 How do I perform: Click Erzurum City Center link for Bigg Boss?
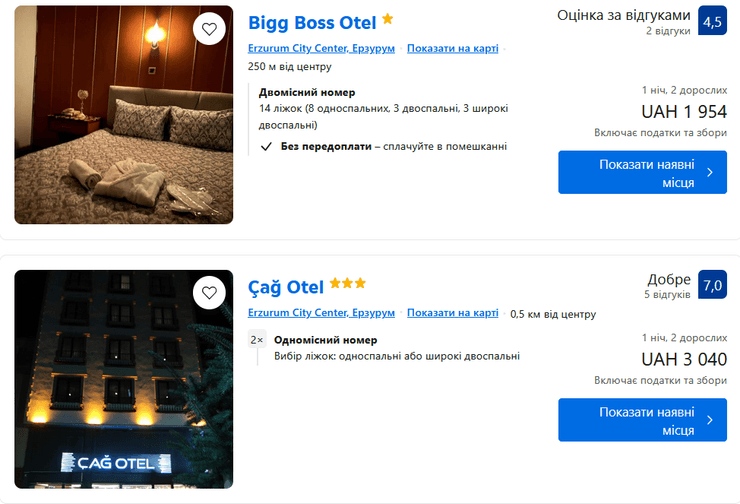(322, 49)
